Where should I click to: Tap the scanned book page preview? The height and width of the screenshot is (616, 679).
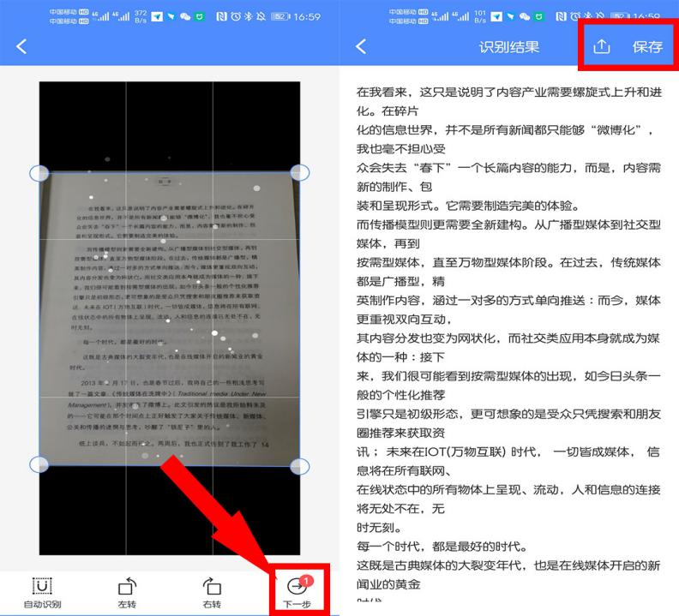pyautogui.click(x=169, y=319)
